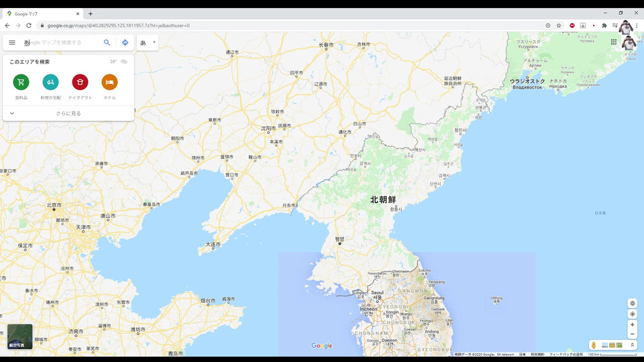The height and width of the screenshot is (362, 644).
Task: Expand the imagery strip with double chevron
Action: [x=632, y=345]
